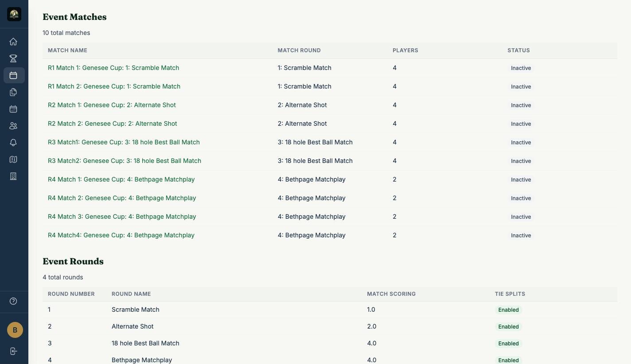Click the Inactive badge for R3 Match1

tap(521, 143)
